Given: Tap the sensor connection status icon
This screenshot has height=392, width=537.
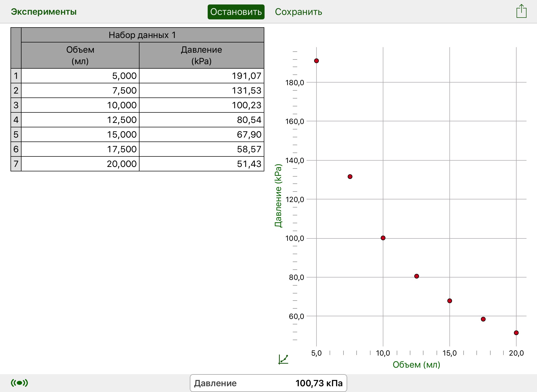Looking at the screenshot, I should click(19, 383).
